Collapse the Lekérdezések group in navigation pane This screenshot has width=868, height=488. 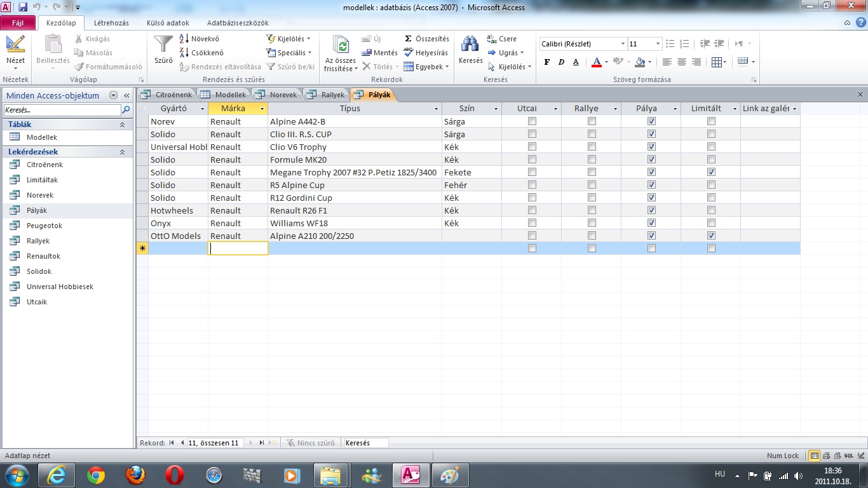[x=122, y=152]
